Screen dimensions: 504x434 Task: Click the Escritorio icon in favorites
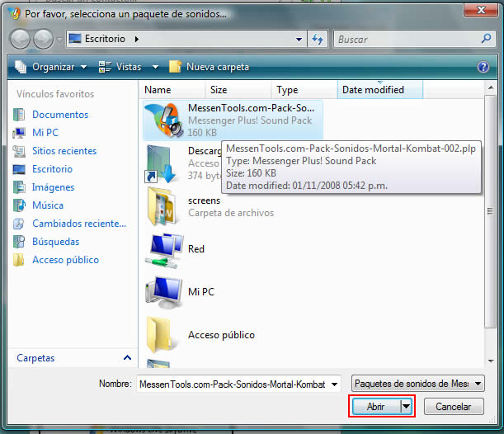[x=19, y=169]
